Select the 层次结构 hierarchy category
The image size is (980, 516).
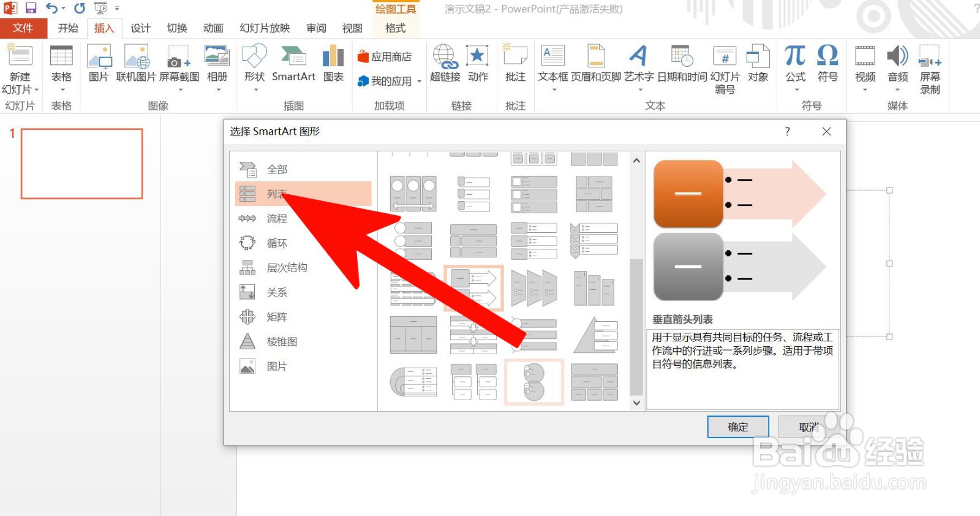pos(304,268)
